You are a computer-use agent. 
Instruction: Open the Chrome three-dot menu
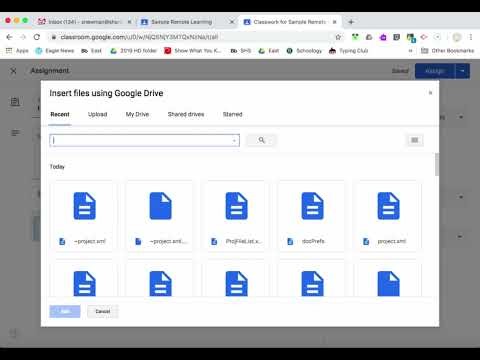tap(471, 37)
